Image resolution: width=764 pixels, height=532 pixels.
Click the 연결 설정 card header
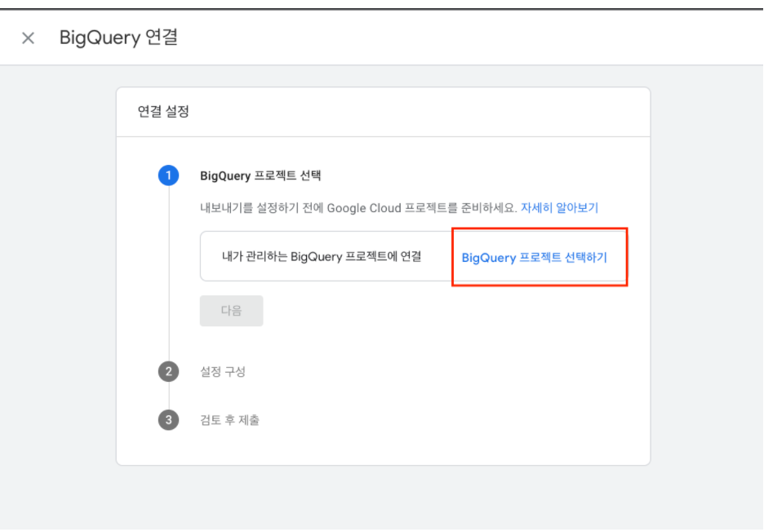point(163,112)
